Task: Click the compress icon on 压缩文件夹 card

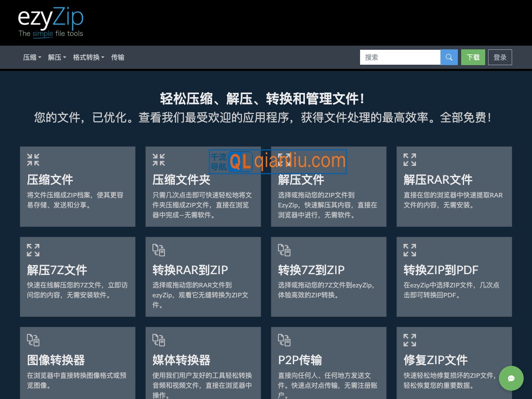Action: pos(159,160)
